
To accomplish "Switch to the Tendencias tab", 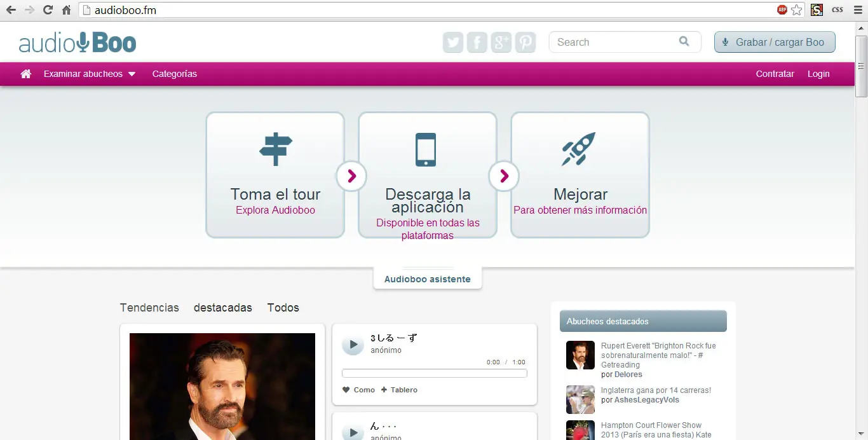I will pos(149,308).
